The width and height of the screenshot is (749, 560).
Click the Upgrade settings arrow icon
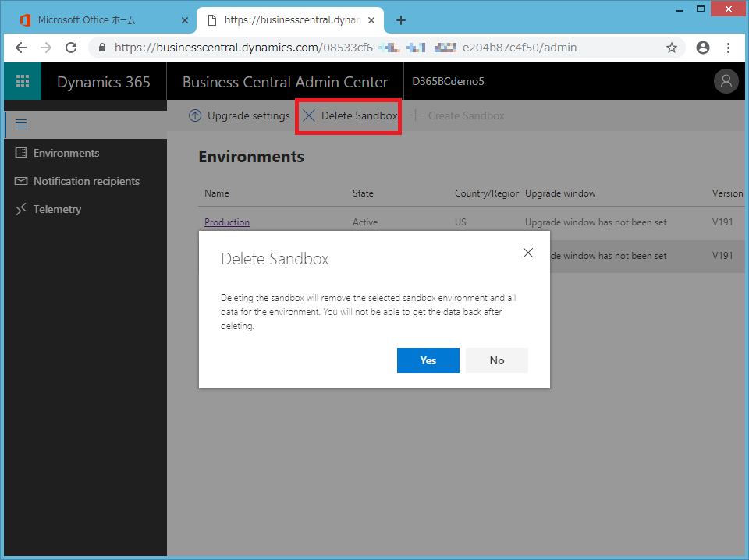(x=195, y=115)
